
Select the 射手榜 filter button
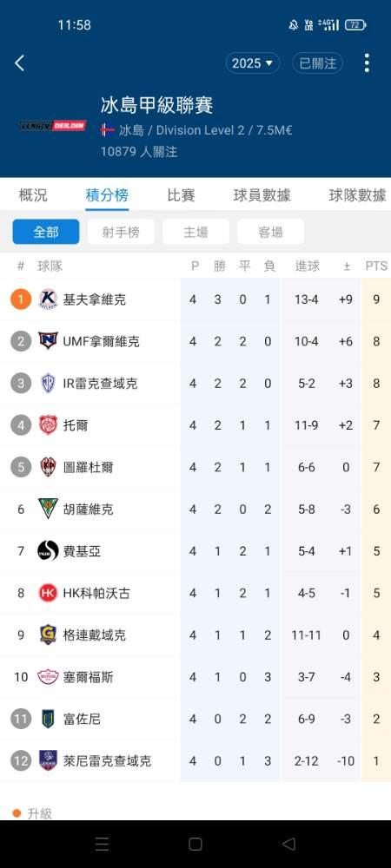click(x=121, y=232)
